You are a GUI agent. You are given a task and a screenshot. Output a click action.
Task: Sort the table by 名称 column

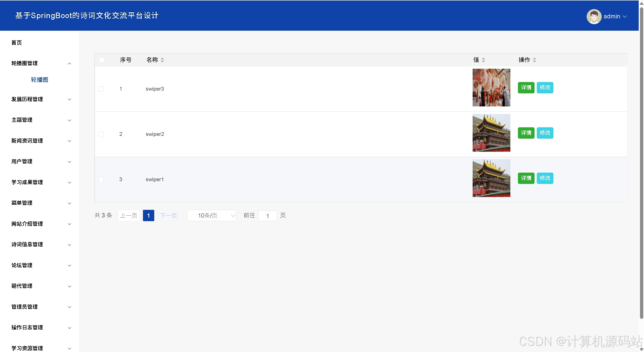(x=162, y=60)
